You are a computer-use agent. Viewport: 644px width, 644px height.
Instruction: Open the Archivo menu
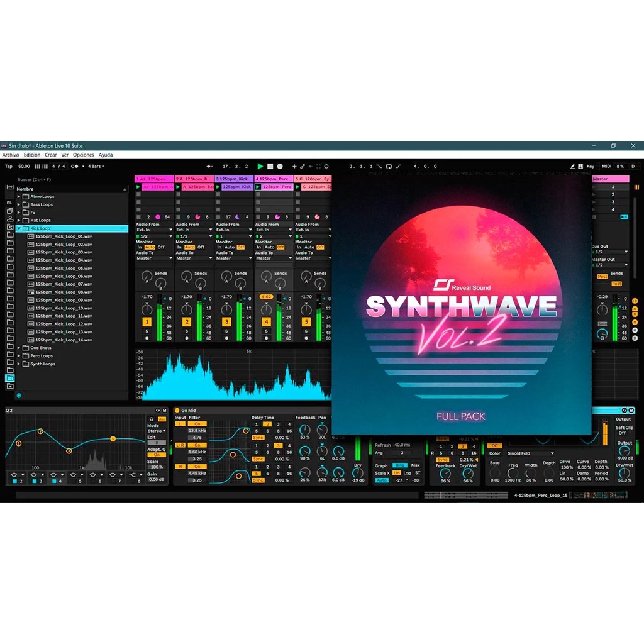(x=11, y=155)
